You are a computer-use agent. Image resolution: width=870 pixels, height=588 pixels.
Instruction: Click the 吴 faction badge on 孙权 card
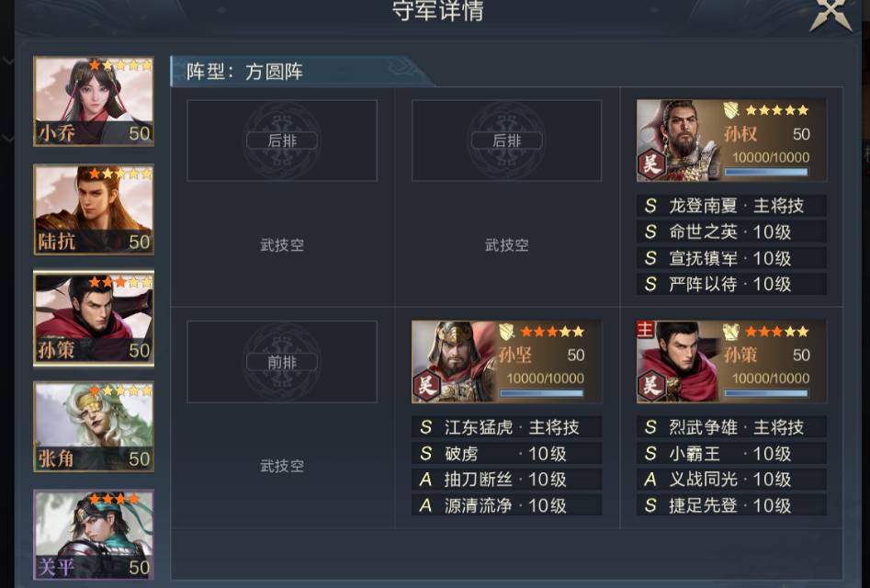tap(651, 164)
